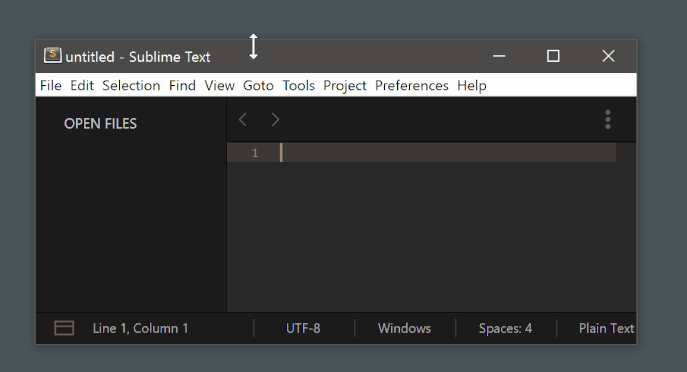
Task: Open the Spaces: 4 indentation menu
Action: [505, 328]
